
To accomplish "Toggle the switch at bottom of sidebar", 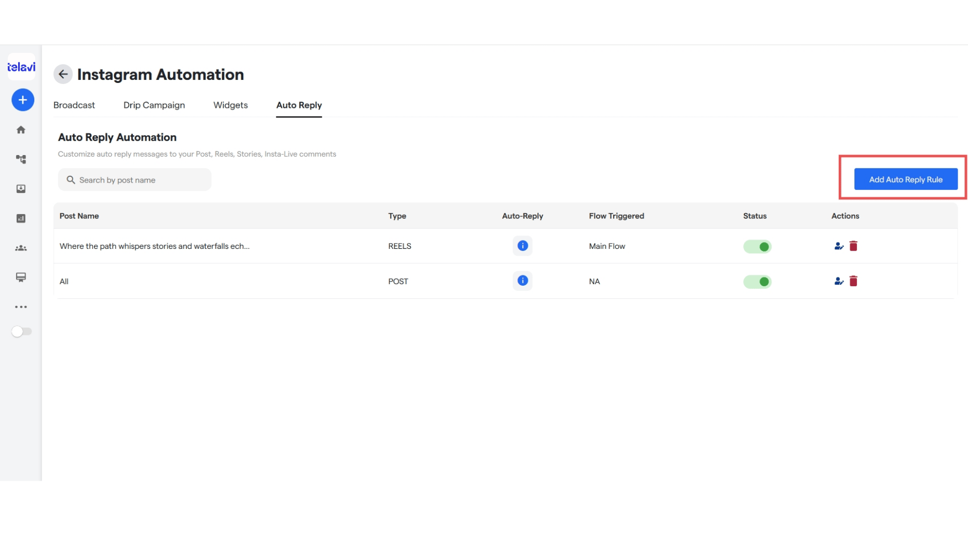I will click(21, 331).
